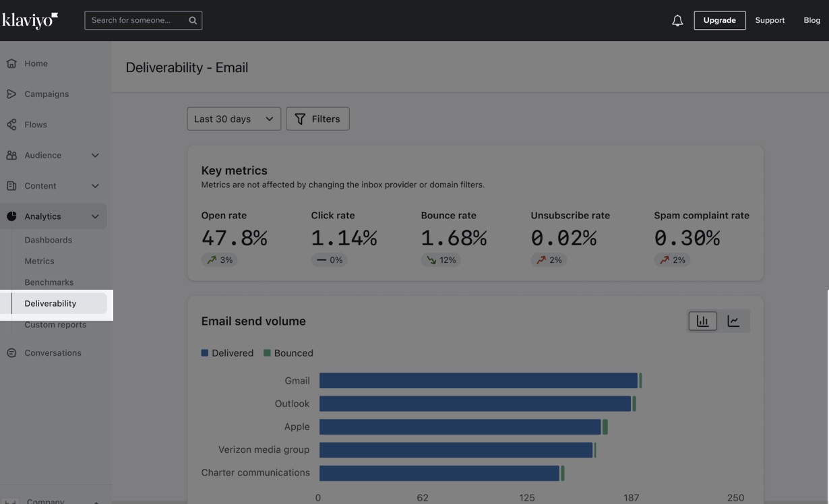Click the Analytics pie chart icon
Image resolution: width=829 pixels, height=504 pixels.
click(x=10, y=216)
